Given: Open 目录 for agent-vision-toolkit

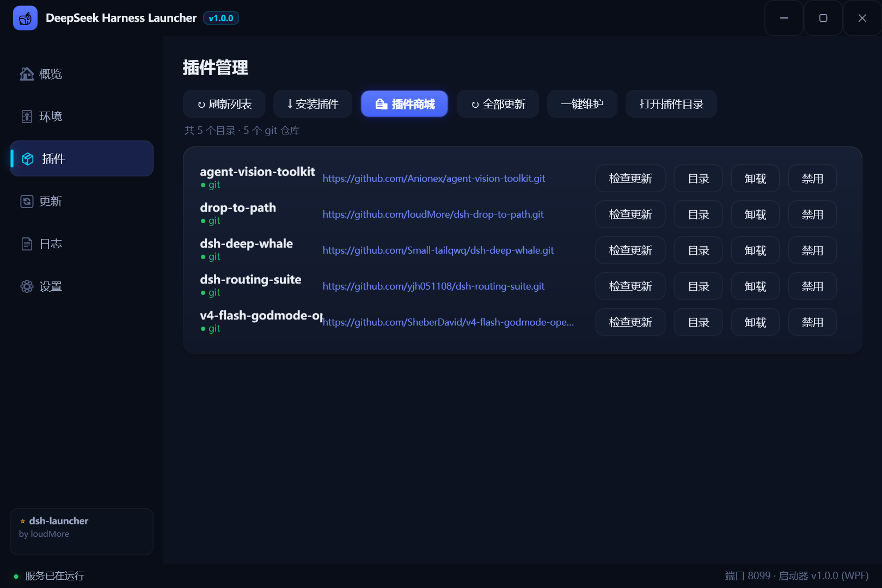Looking at the screenshot, I should (x=699, y=179).
